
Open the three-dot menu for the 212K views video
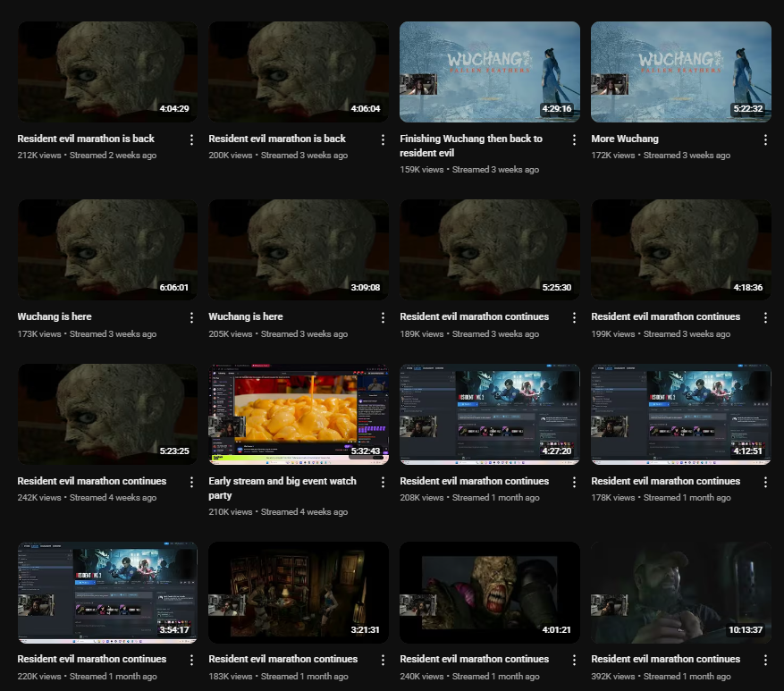pyautogui.click(x=191, y=140)
